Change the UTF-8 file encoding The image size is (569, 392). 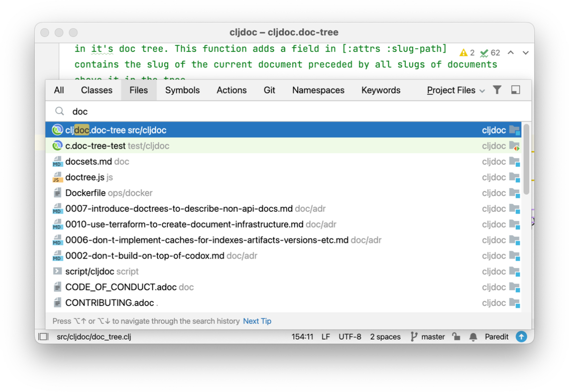tap(350, 337)
